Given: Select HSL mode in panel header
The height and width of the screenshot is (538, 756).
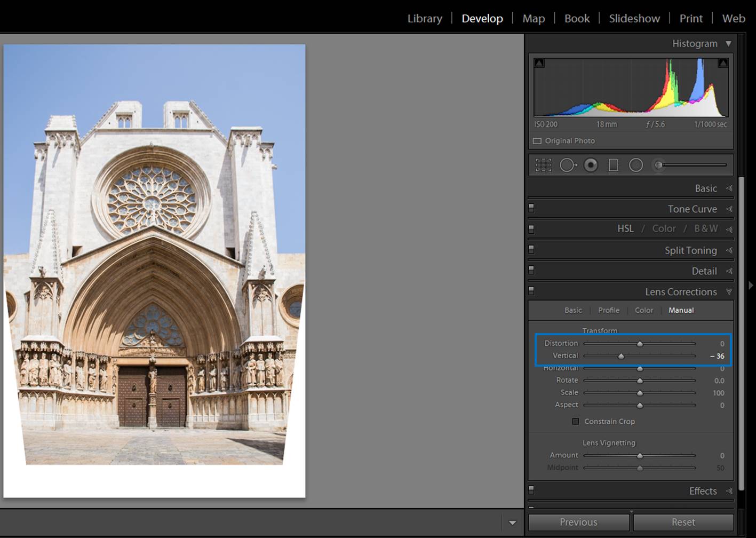Looking at the screenshot, I should (625, 228).
